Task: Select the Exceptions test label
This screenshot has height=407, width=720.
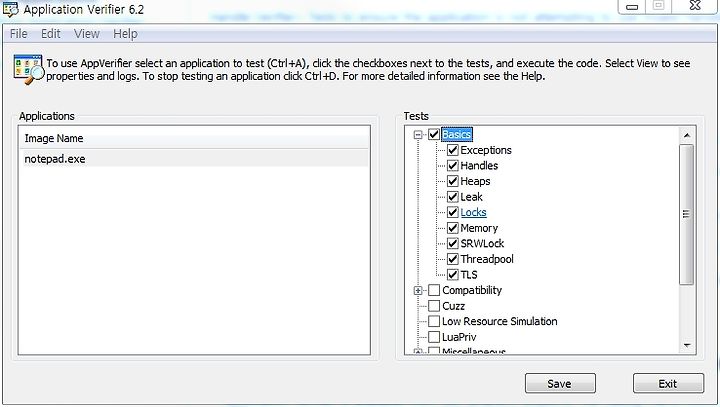Action: 486,150
